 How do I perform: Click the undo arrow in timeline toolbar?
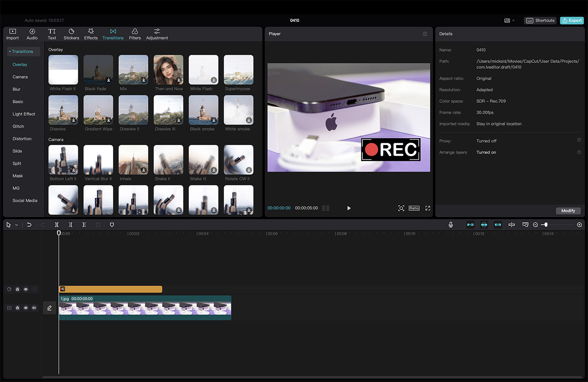click(x=29, y=225)
